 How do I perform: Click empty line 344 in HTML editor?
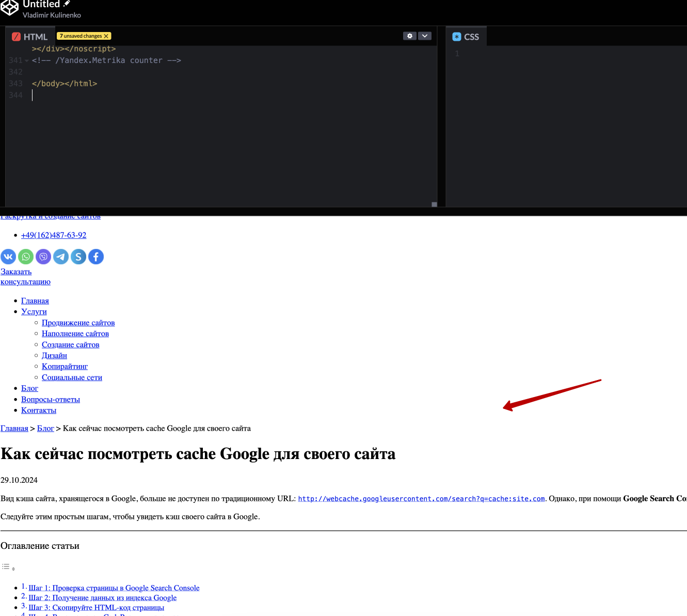[155, 96]
